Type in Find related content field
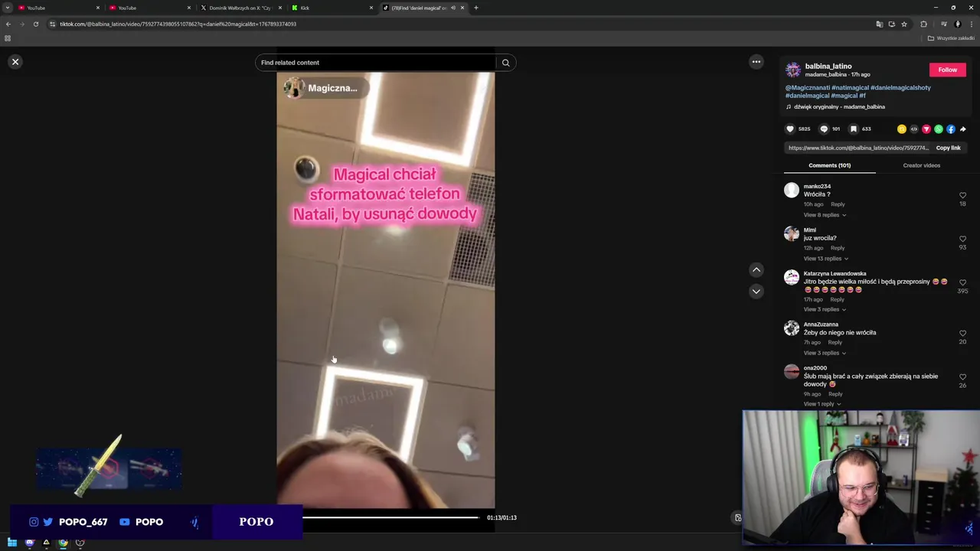This screenshot has height=551, width=980. click(x=377, y=63)
